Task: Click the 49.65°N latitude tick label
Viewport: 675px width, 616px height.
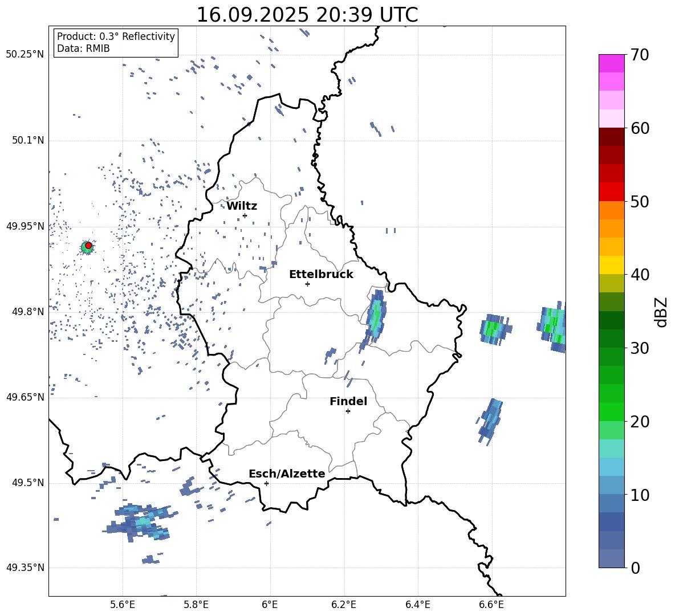Action: point(25,397)
